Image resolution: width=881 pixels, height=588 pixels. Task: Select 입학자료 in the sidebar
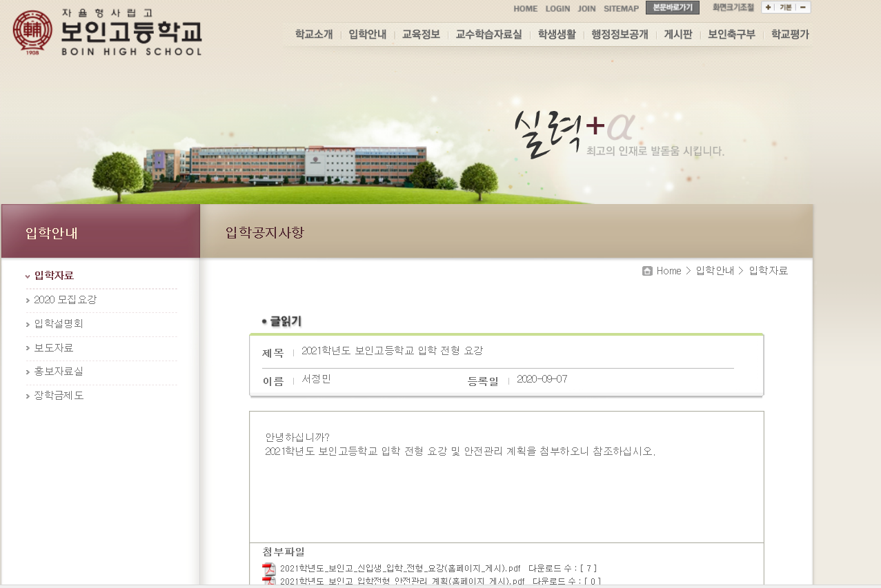[x=54, y=276]
